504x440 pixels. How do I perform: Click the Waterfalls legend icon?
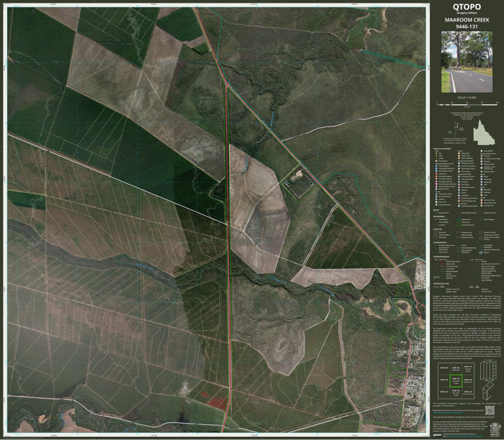click(482, 190)
